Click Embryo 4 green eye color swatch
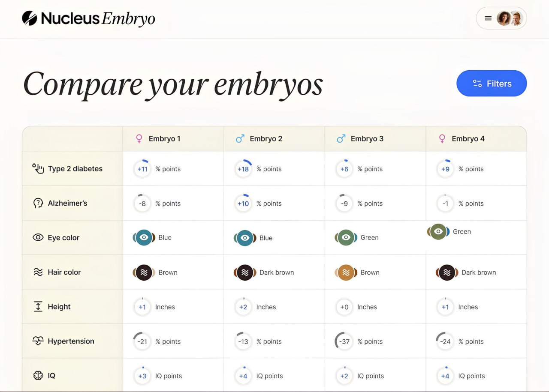 point(438,232)
